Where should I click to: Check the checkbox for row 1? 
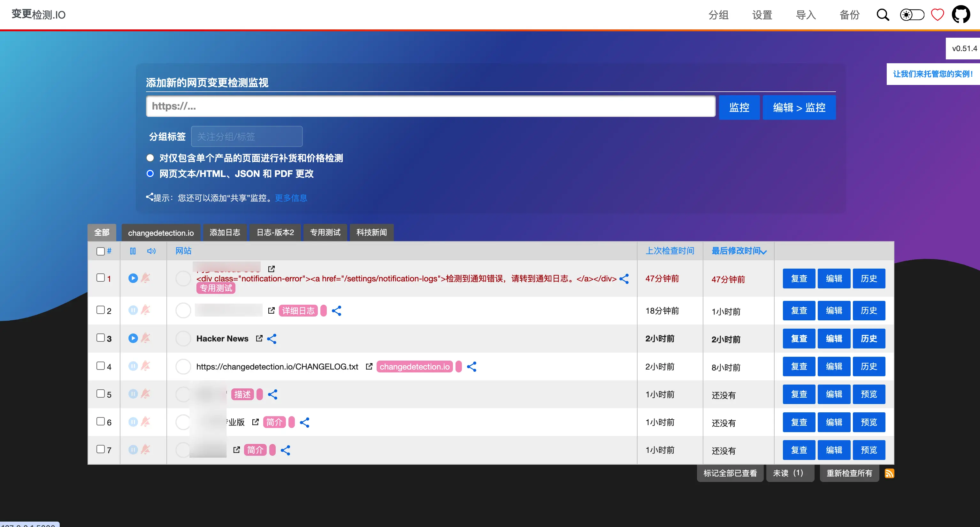tap(100, 277)
